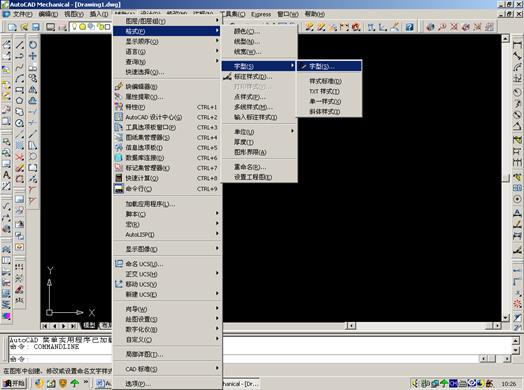Expand the AutoLISP submenu
The width and height of the screenshot is (524, 390).
pos(167,235)
